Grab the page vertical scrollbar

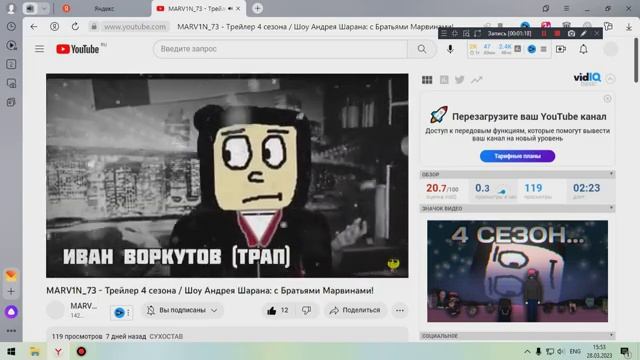click(636, 60)
